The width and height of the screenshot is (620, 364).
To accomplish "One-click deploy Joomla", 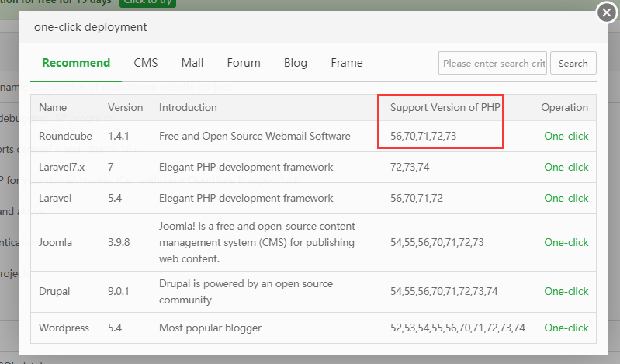I will (566, 242).
